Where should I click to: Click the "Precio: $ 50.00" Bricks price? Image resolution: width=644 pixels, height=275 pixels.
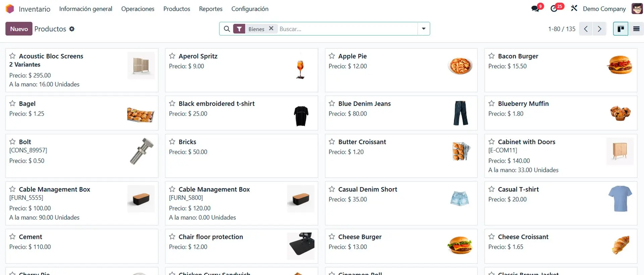(188, 152)
